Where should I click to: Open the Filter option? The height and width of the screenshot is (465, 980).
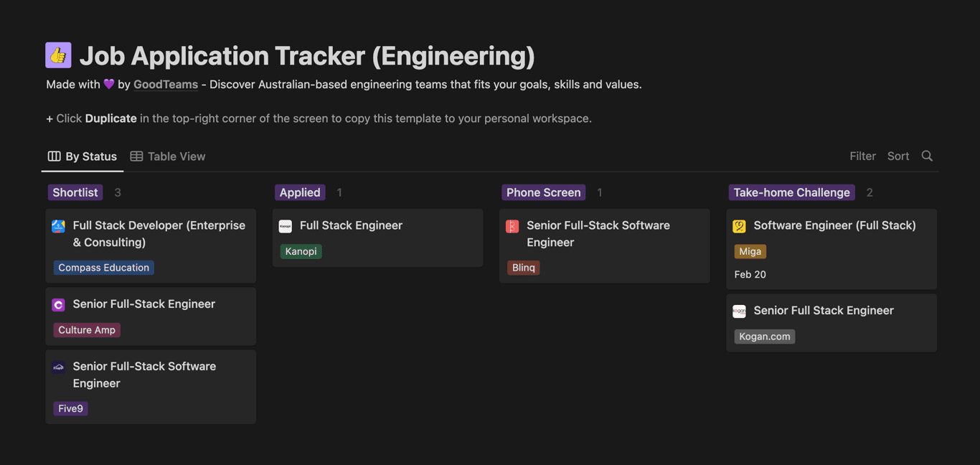pos(862,156)
